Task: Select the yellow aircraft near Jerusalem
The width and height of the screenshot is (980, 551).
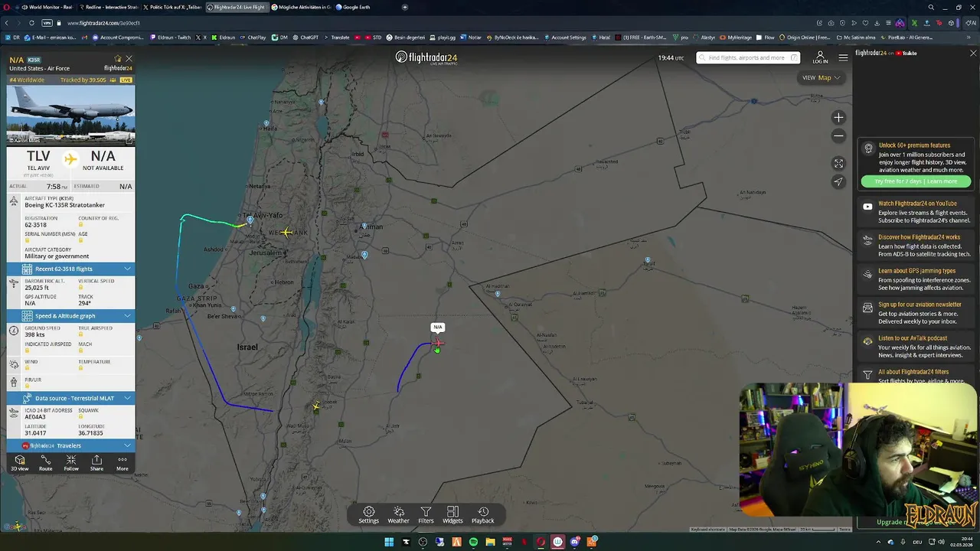Action: point(286,232)
